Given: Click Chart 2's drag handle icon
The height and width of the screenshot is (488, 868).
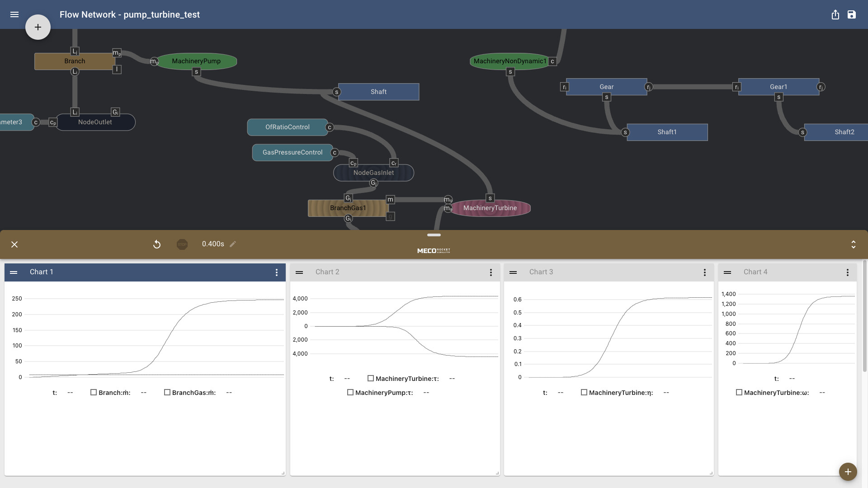Looking at the screenshot, I should (300, 272).
